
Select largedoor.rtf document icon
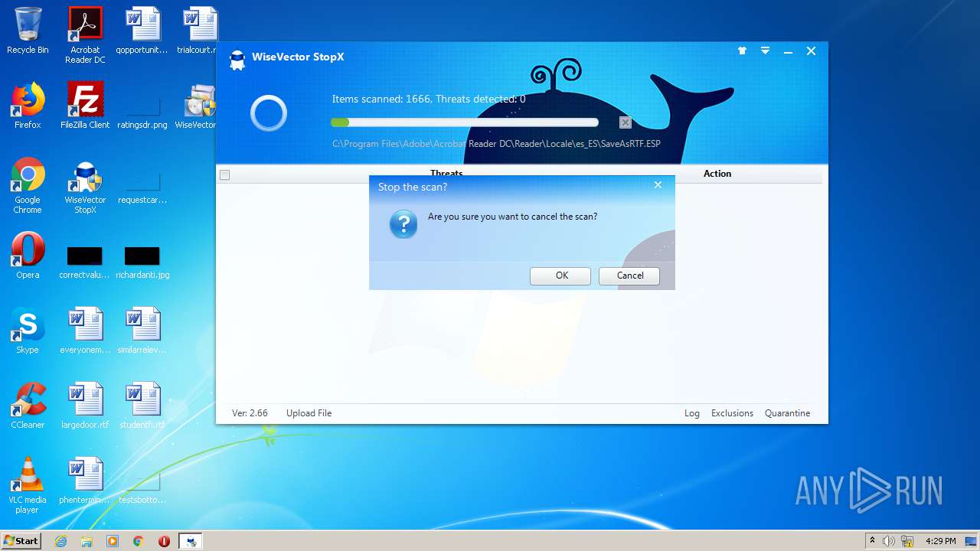(85, 406)
